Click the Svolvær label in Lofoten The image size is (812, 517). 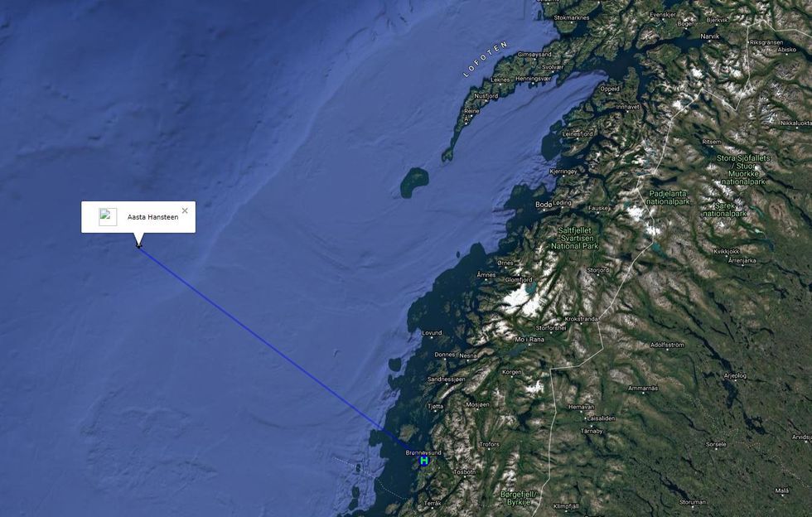pyautogui.click(x=553, y=67)
